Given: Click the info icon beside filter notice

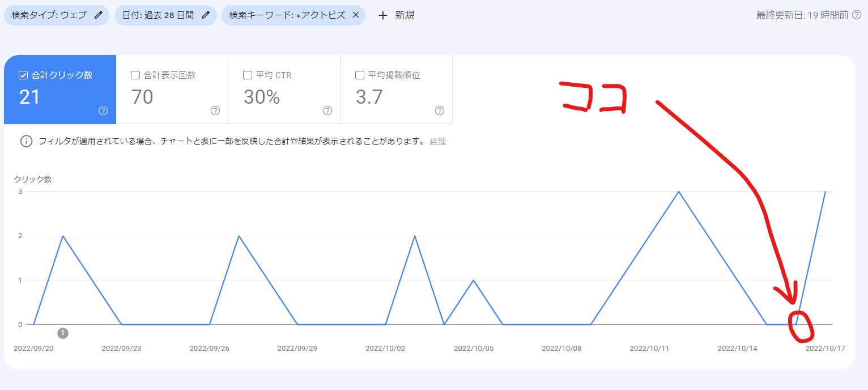Looking at the screenshot, I should click(x=26, y=141).
